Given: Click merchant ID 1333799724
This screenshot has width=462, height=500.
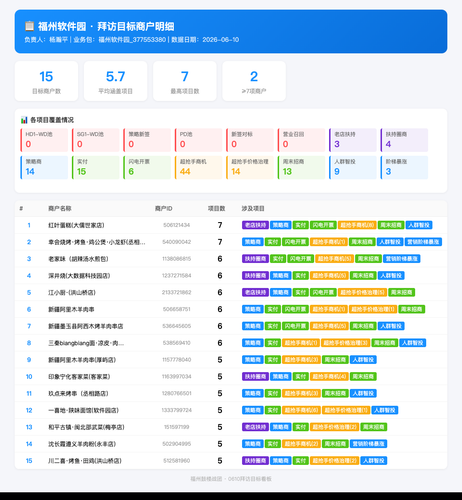Looking at the screenshot, I should tap(177, 410).
